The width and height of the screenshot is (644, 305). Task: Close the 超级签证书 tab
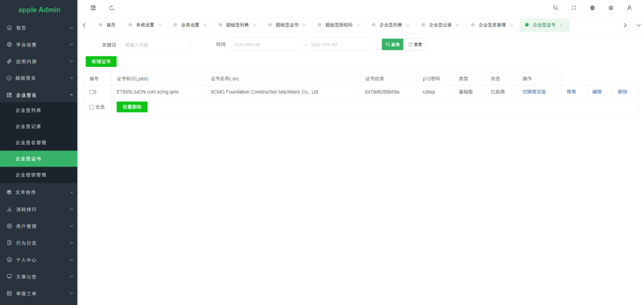coord(304,25)
